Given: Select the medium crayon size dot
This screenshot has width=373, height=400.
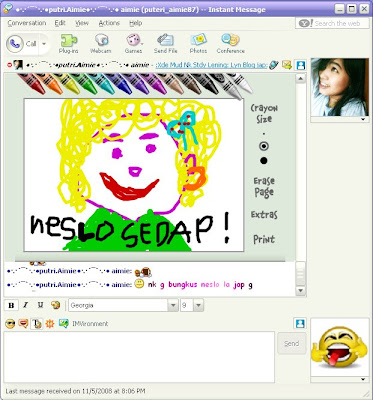Looking at the screenshot, I should click(x=264, y=146).
